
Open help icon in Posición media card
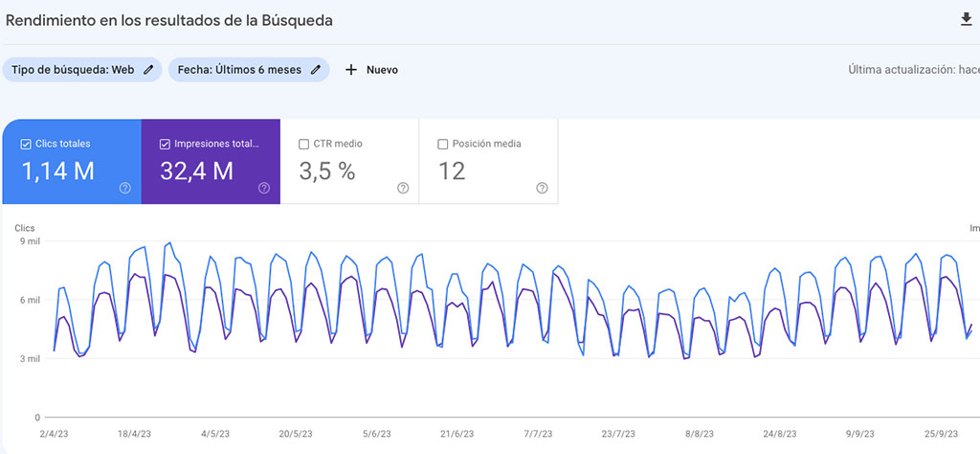pos(542,188)
